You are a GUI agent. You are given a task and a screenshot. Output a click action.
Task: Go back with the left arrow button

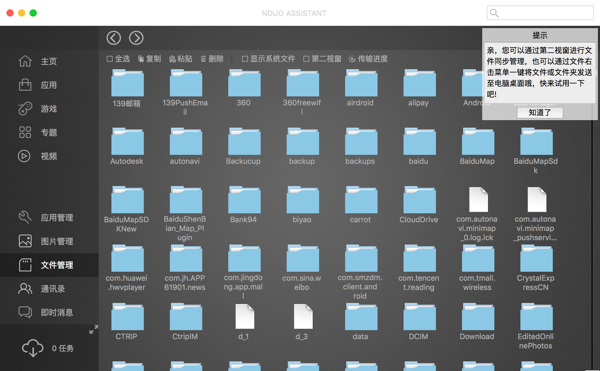pyautogui.click(x=114, y=38)
